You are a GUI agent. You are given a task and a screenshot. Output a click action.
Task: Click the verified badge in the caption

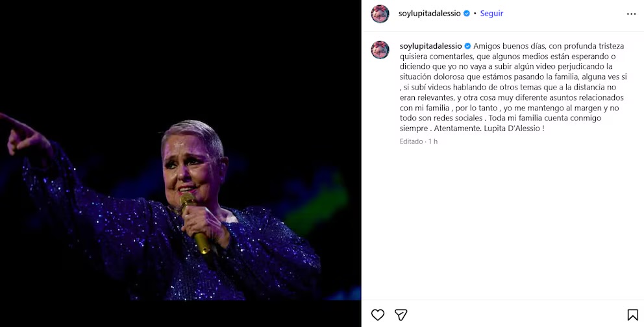click(467, 46)
